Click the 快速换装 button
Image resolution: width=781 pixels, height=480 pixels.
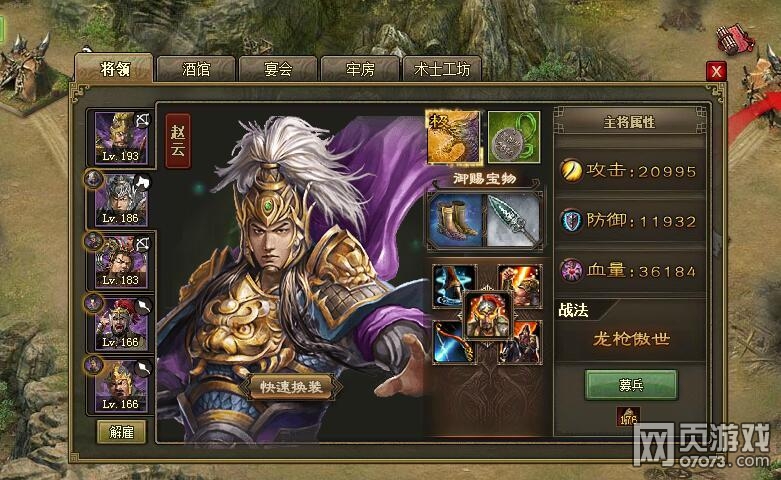291,387
